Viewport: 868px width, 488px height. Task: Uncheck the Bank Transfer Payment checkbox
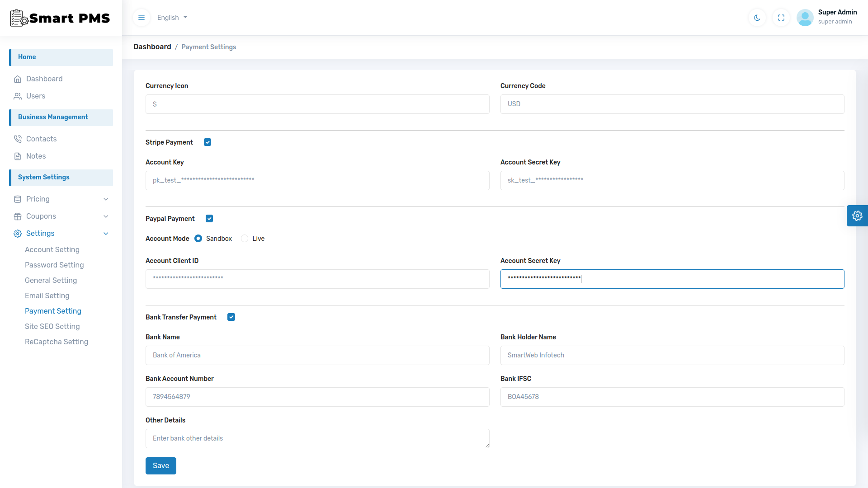coord(231,317)
